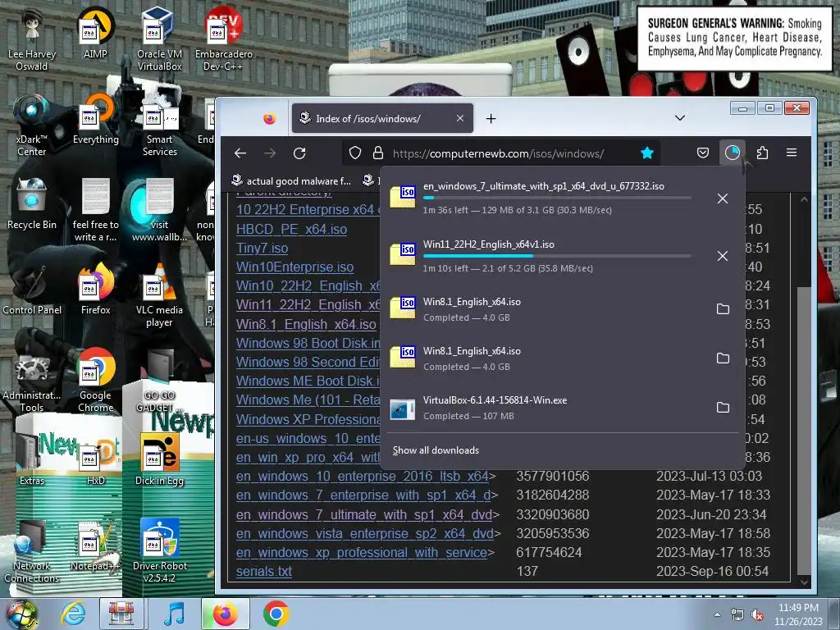Open the Pocket save icon
Viewport: 840px width, 630px height.
click(703, 153)
